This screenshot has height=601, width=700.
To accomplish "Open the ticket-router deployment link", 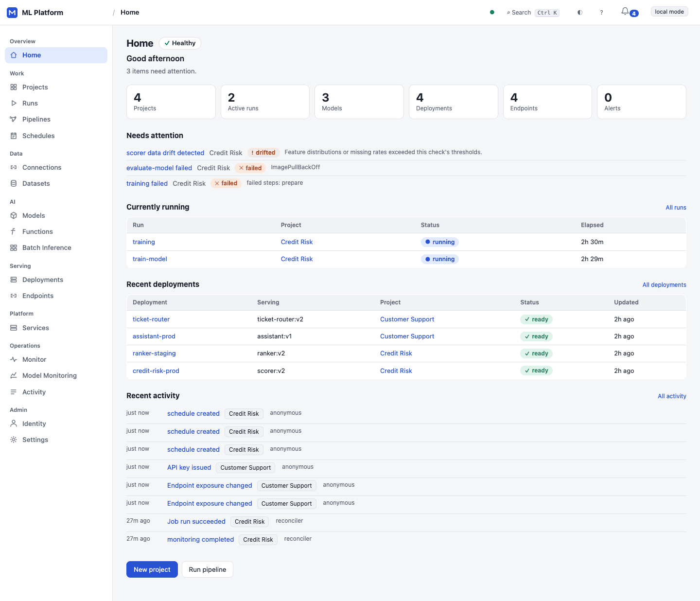I will pyautogui.click(x=151, y=319).
